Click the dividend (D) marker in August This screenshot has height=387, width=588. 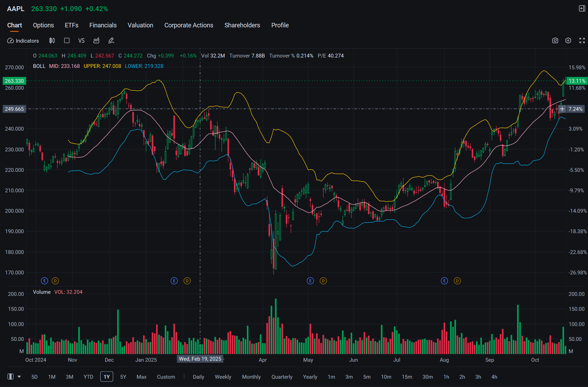pos(457,281)
